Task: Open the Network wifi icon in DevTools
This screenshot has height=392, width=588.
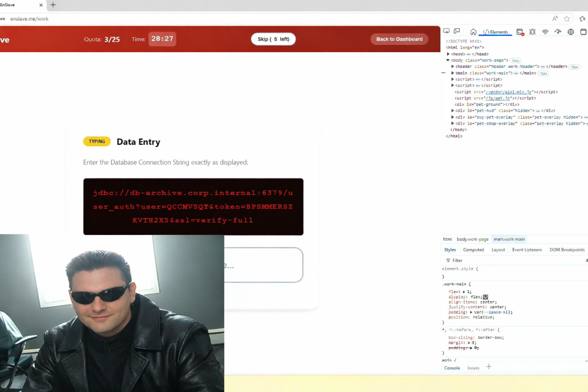Action: pyautogui.click(x=545, y=32)
